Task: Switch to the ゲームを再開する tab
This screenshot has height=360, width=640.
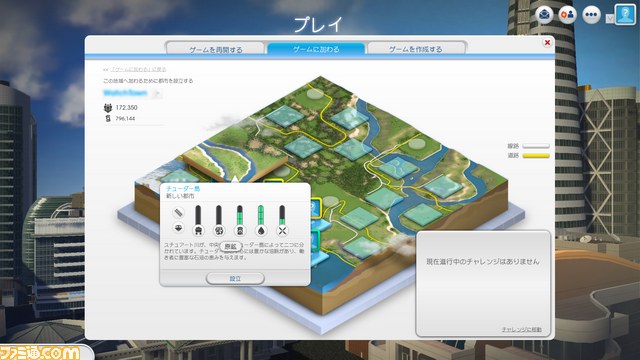Action: click(x=215, y=49)
